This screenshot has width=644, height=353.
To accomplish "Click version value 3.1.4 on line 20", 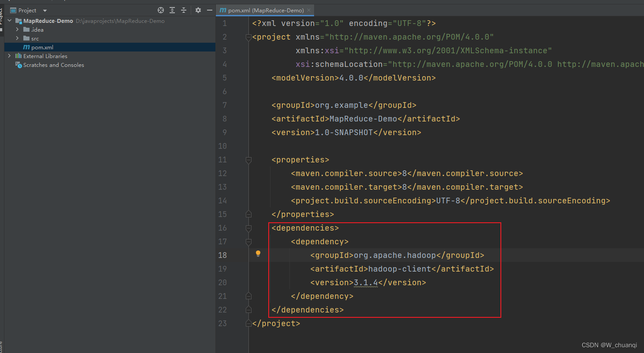I will point(366,283).
